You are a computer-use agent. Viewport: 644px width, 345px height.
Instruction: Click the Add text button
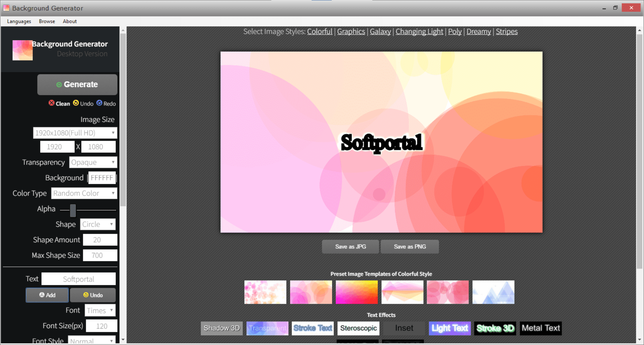tap(47, 295)
